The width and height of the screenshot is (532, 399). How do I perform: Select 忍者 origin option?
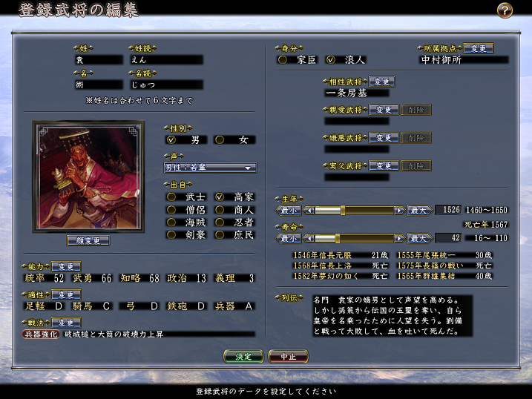[220, 222]
